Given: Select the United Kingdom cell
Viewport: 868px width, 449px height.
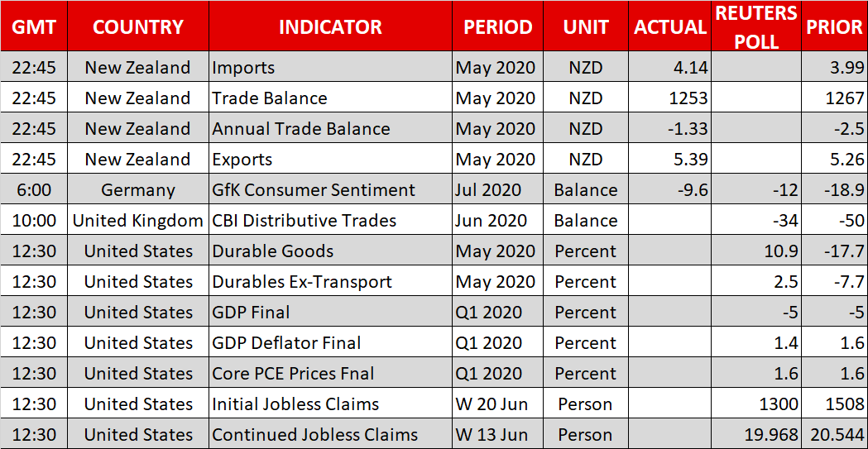Looking at the screenshot, I should [138, 221].
